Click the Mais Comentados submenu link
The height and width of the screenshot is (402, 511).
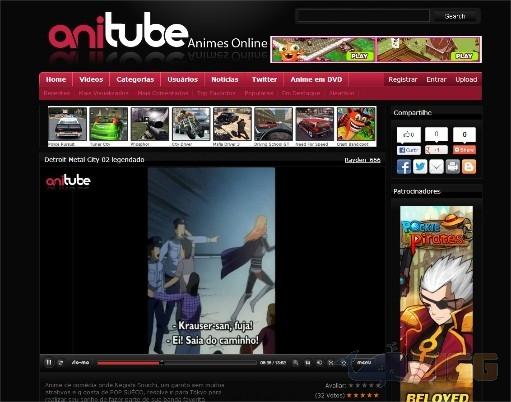(163, 93)
